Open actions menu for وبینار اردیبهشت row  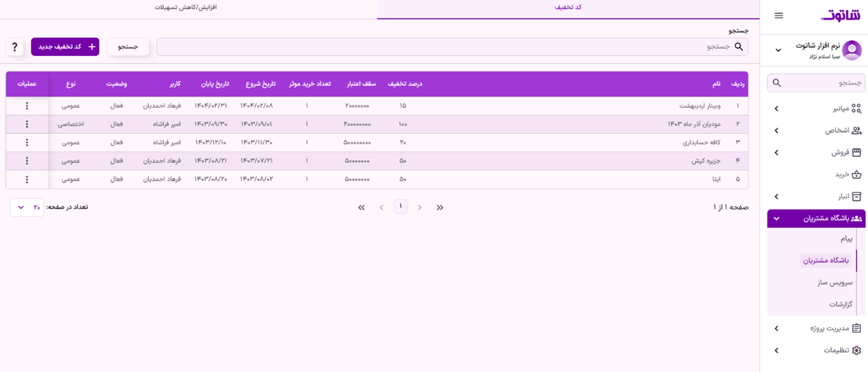coord(27,106)
